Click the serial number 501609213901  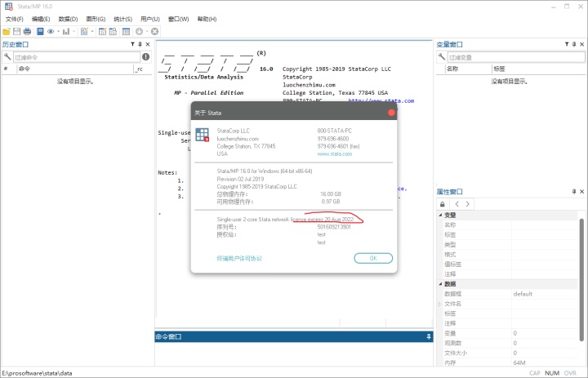(x=334, y=227)
